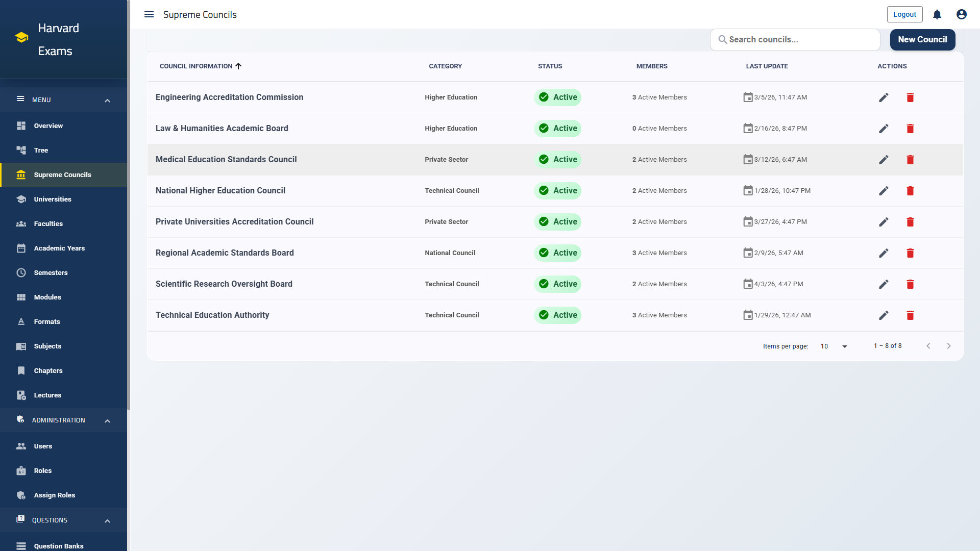Toggle Active status on Engineering Accreditation Commission
Image resolution: width=980 pixels, height=551 pixels.
pos(557,97)
